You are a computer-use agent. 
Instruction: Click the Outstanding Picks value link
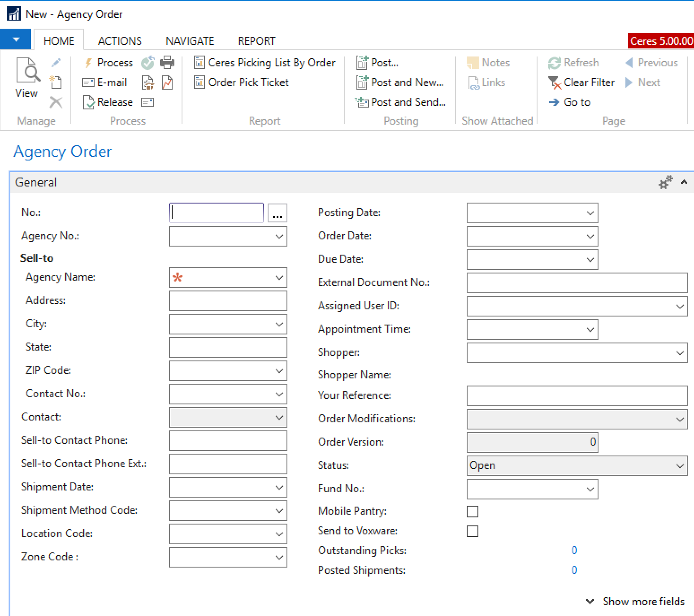tap(574, 550)
